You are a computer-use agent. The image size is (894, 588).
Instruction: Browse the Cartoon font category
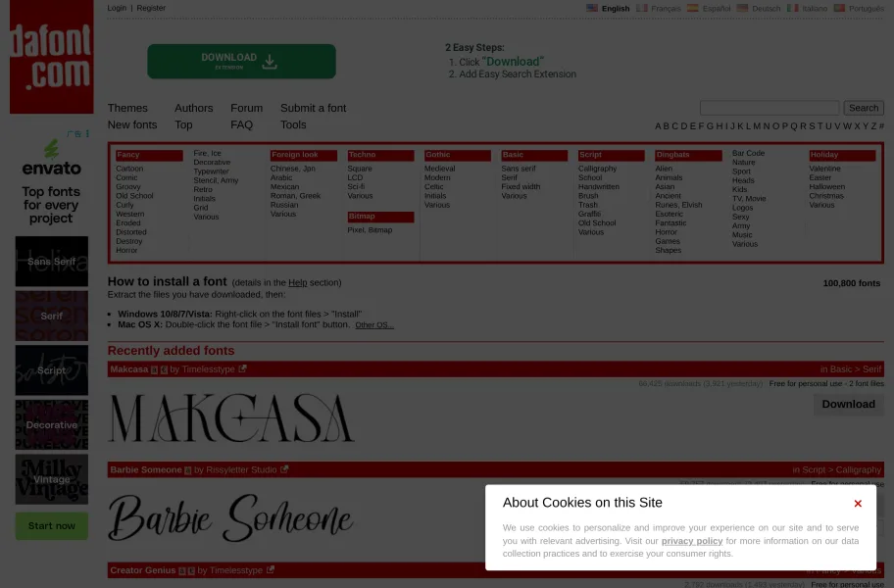point(129,169)
